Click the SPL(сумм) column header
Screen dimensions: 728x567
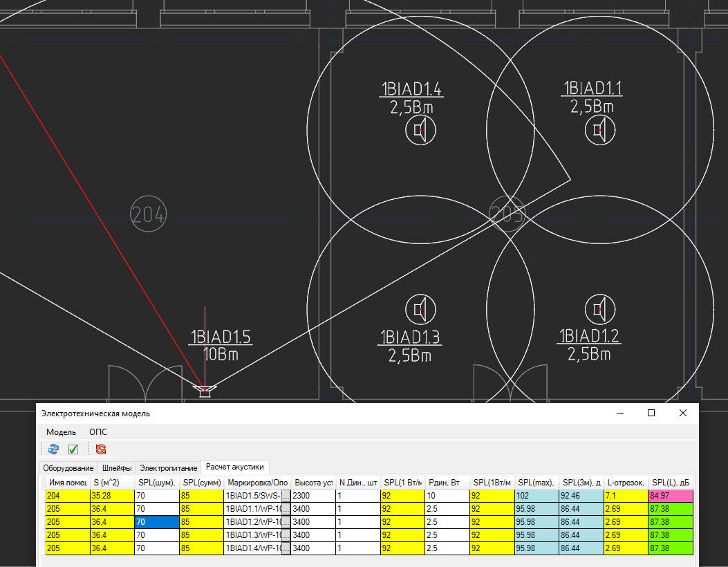(201, 482)
